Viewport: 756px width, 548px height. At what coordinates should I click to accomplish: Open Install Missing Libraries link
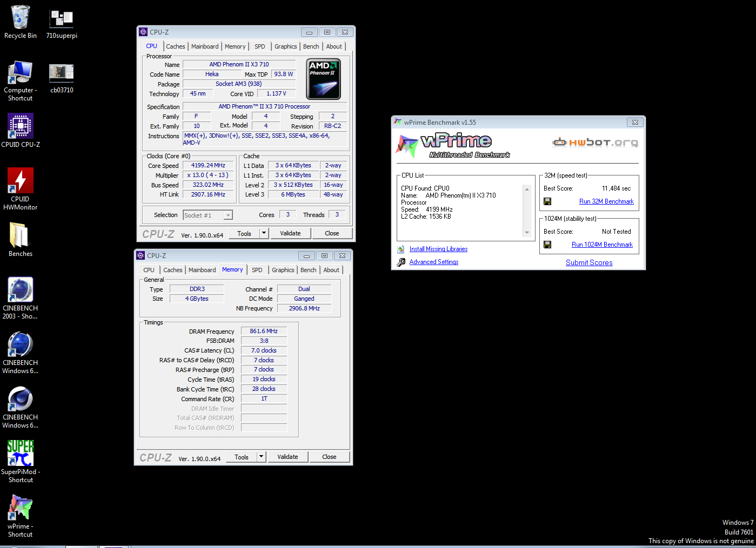pyautogui.click(x=438, y=249)
